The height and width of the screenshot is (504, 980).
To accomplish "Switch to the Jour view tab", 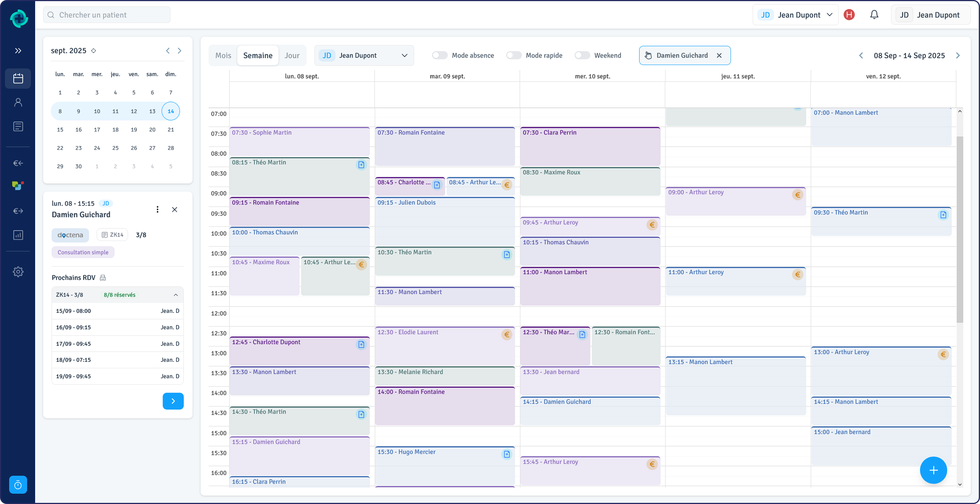I will click(x=292, y=55).
